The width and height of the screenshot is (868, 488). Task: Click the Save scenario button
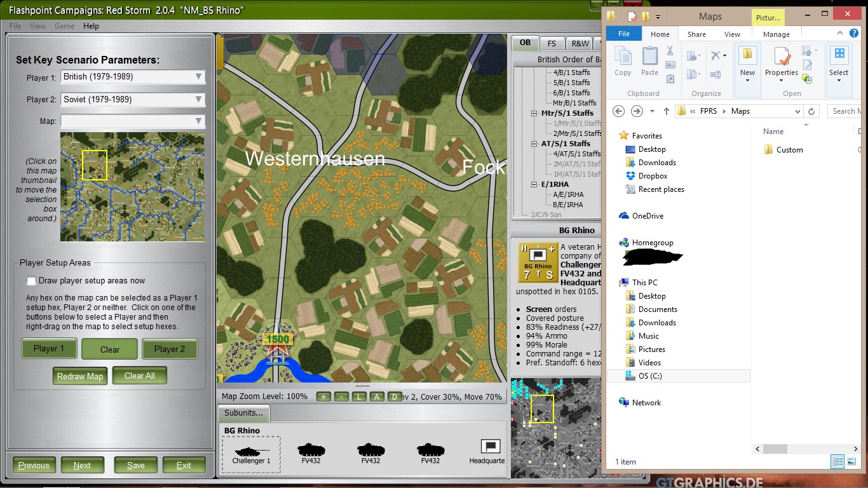(136, 465)
